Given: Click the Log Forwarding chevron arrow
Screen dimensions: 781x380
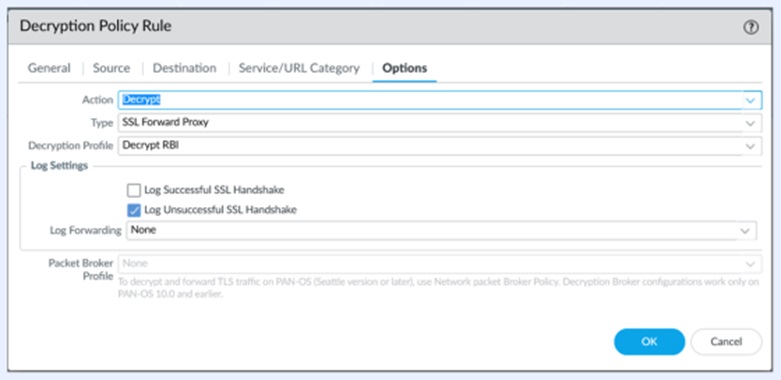Looking at the screenshot, I should coord(745,231).
